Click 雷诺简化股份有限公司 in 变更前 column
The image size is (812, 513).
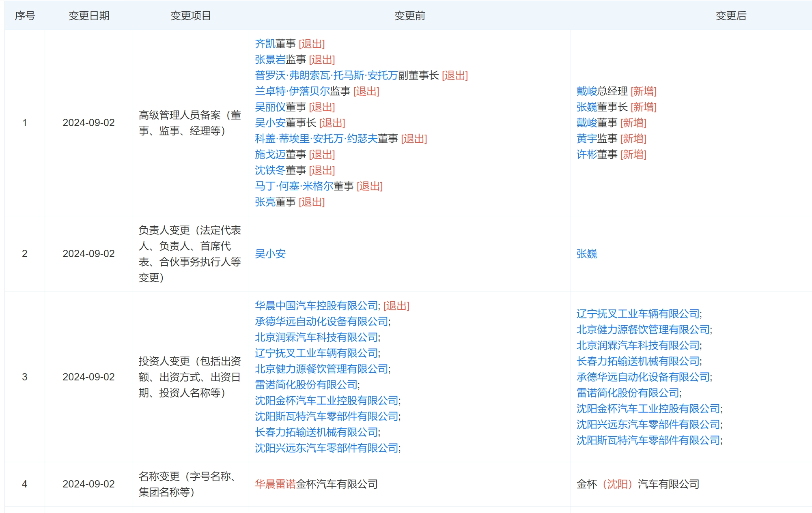tap(306, 384)
